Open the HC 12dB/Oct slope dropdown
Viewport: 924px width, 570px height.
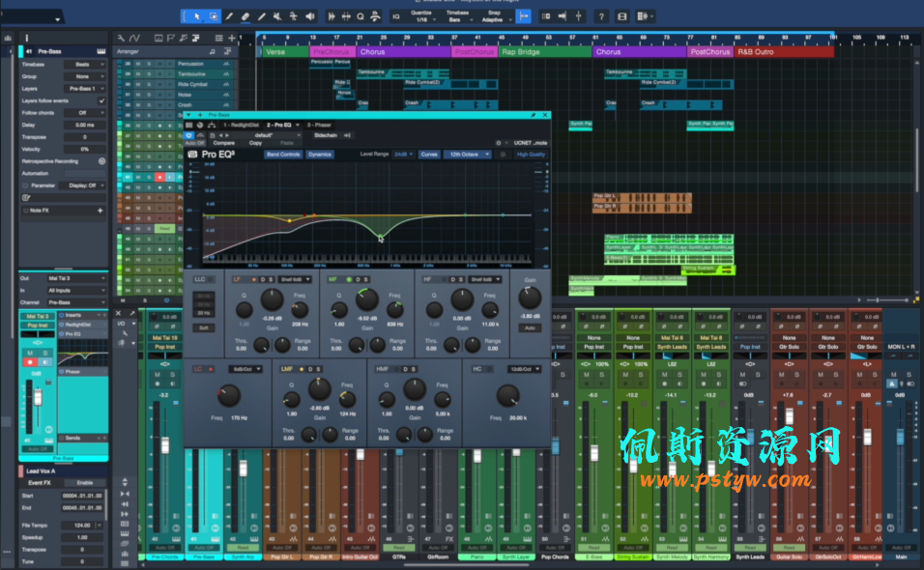click(x=524, y=369)
